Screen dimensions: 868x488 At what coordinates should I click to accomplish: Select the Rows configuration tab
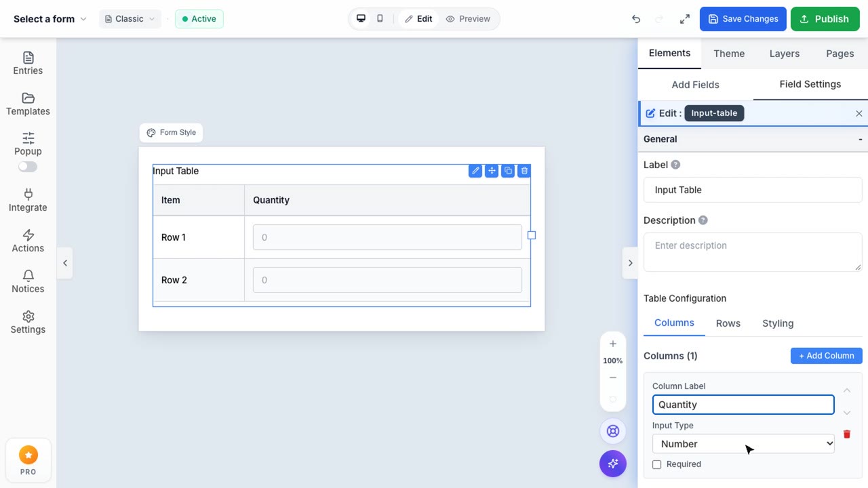[x=728, y=323]
